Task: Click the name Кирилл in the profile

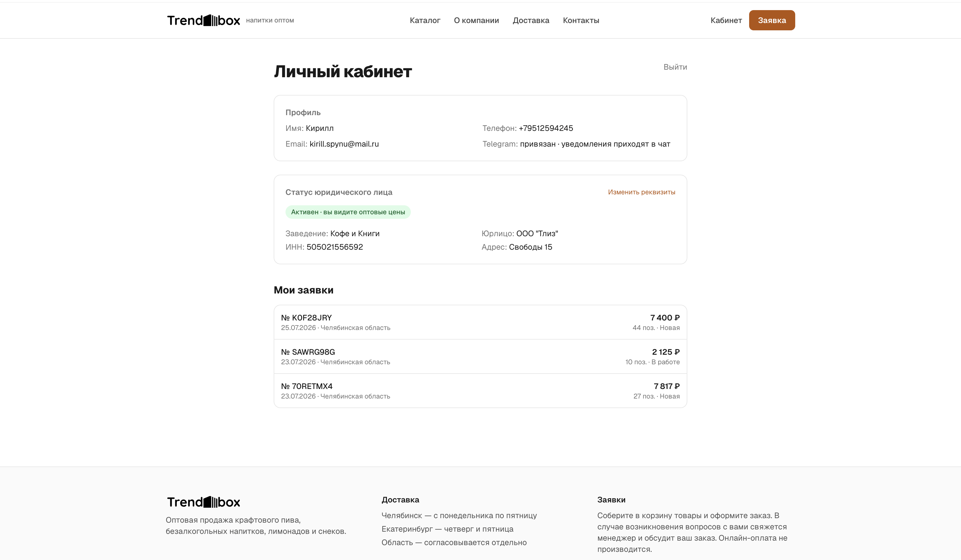Action: 319,128
